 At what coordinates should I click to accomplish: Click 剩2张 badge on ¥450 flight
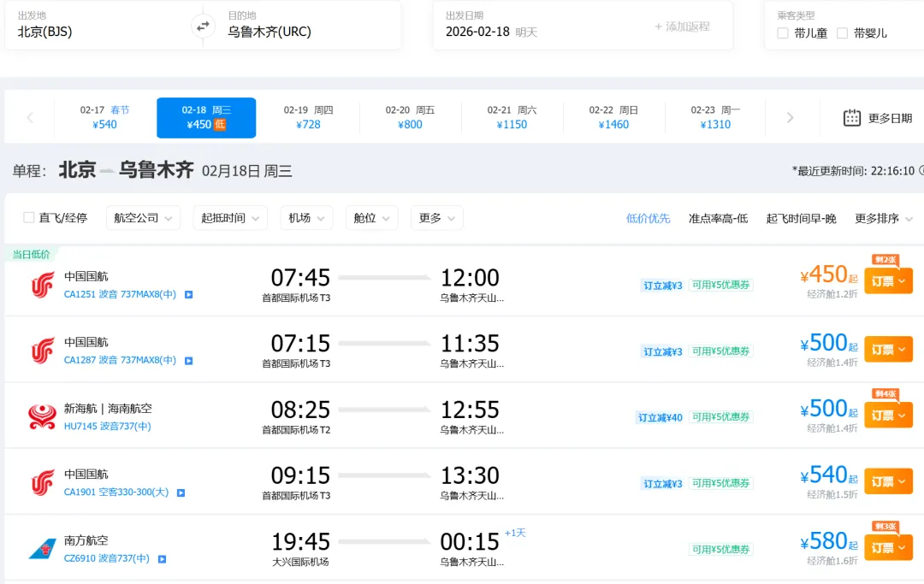coord(885,260)
